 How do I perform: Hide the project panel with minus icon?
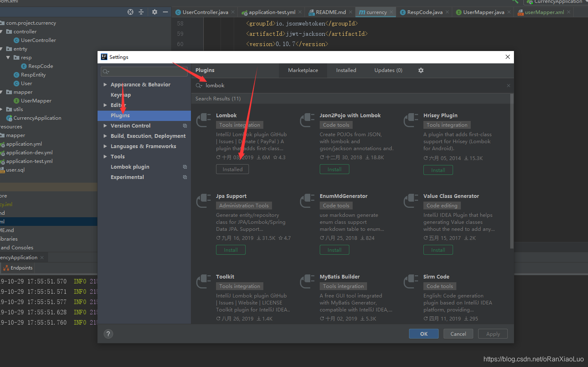click(x=165, y=12)
